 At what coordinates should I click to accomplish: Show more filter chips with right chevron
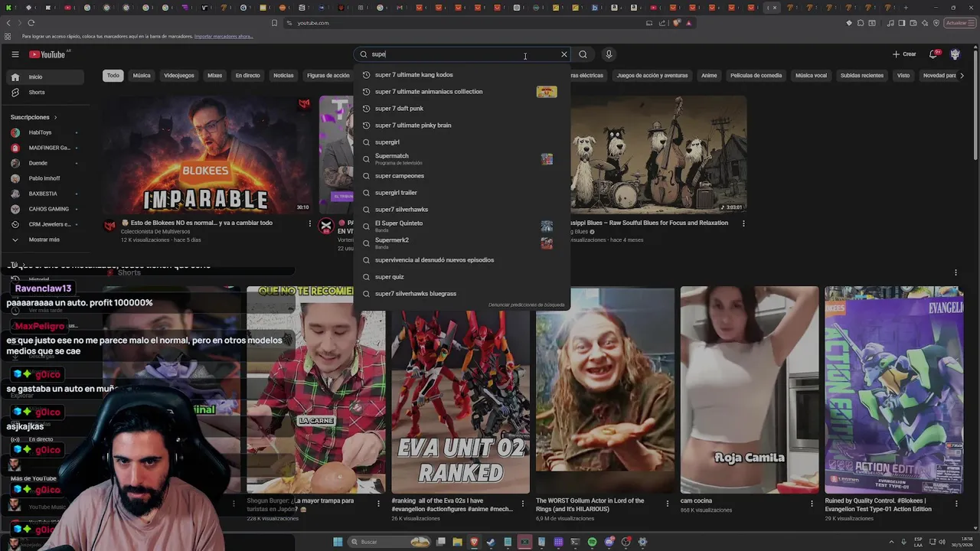[962, 76]
